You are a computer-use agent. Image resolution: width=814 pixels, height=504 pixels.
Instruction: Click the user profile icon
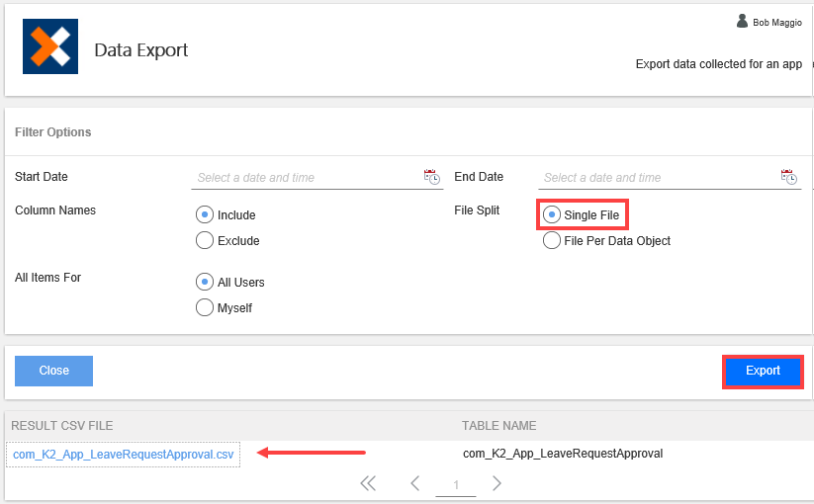pos(743,22)
